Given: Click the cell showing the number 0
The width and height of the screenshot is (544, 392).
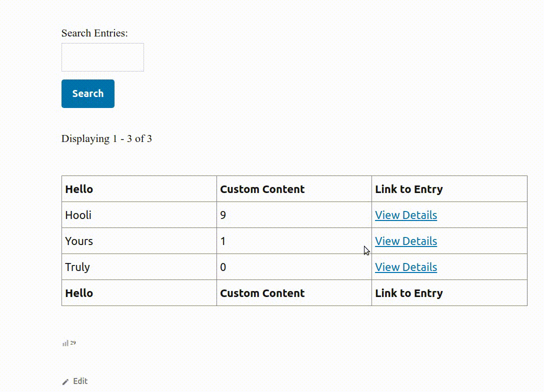Looking at the screenshot, I should coord(223,267).
